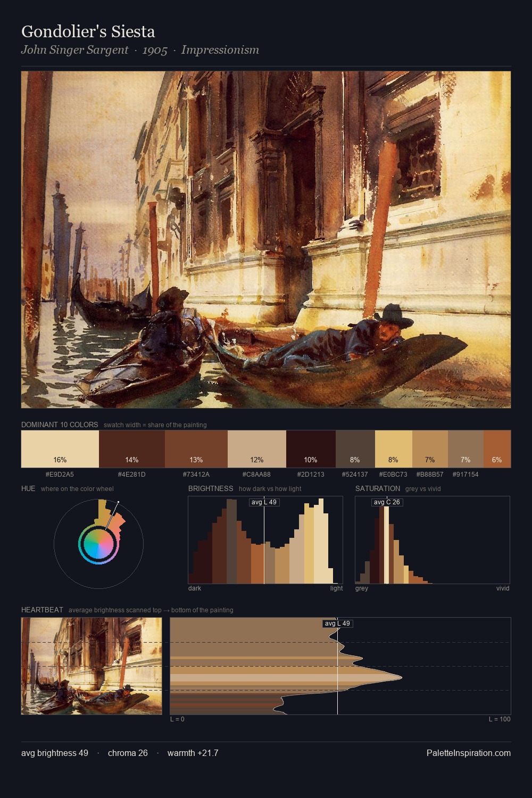The width and height of the screenshot is (532, 798).
Task: Click the HUE section heading
Action: pos(28,488)
